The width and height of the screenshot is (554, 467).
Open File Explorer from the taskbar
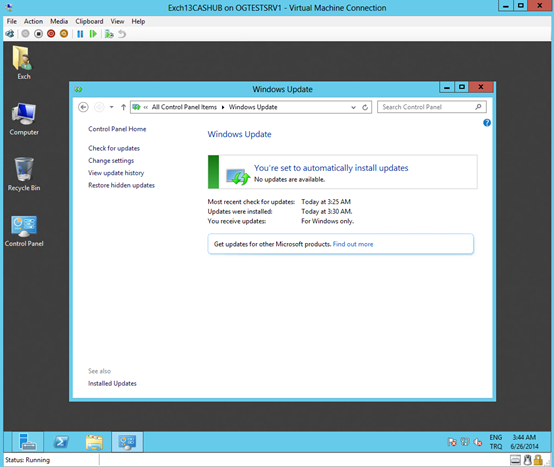94,442
